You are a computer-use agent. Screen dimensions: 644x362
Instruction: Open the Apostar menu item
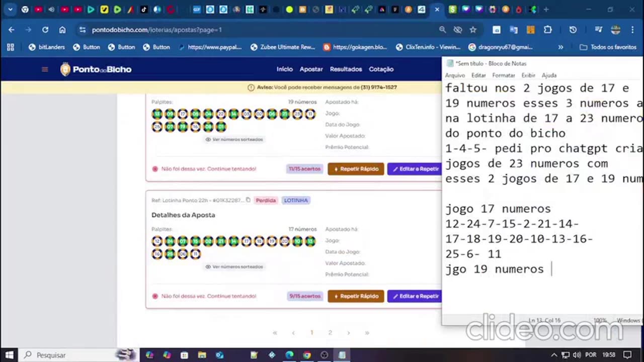point(311,69)
